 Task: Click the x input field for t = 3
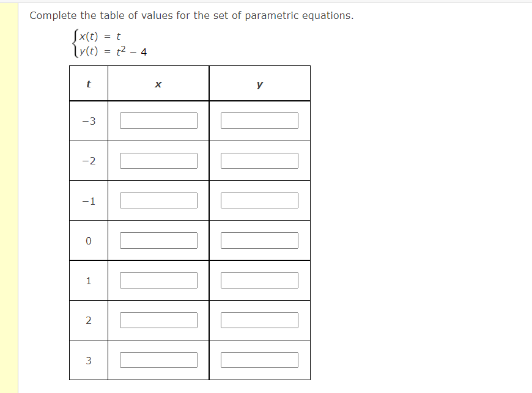click(158, 359)
